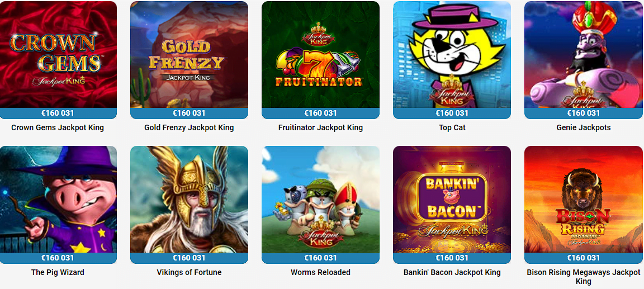644x289 pixels.
Task: Click The Pig Wizard title link
Action: tap(58, 272)
